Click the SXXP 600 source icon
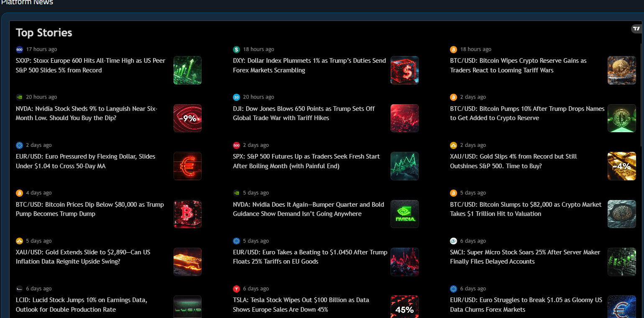This screenshot has width=644, height=318. coord(19,49)
